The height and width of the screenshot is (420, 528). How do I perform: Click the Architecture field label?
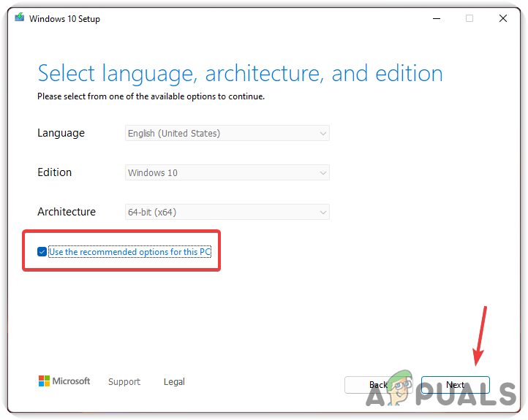click(x=67, y=212)
